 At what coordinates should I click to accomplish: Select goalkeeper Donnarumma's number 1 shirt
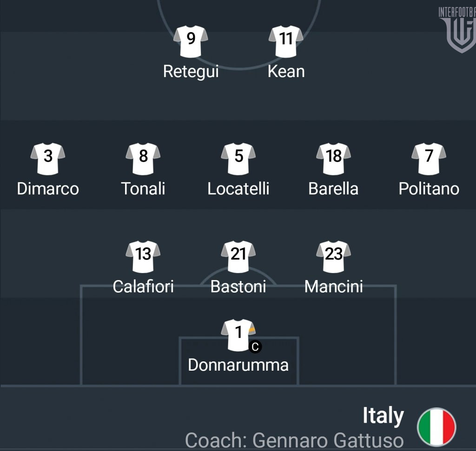tap(238, 334)
